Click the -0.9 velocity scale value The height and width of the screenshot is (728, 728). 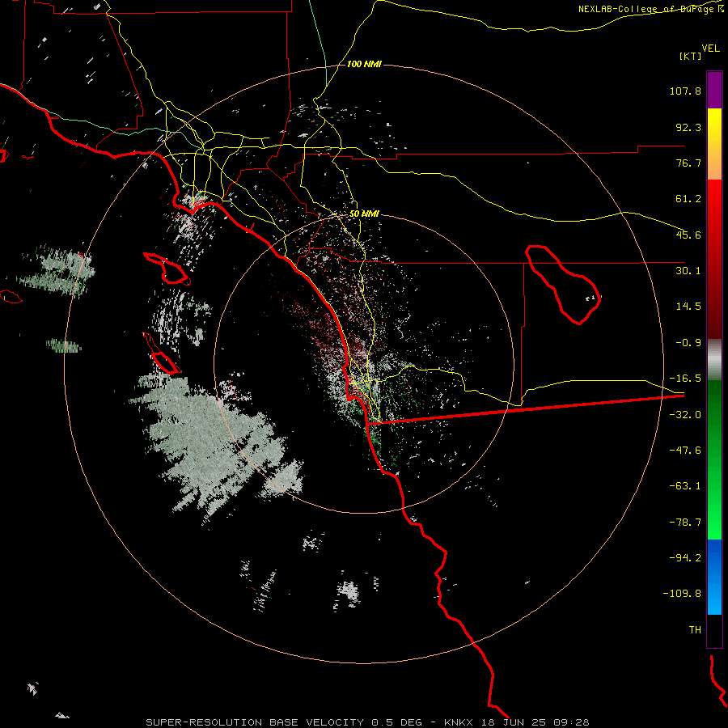pyautogui.click(x=688, y=343)
